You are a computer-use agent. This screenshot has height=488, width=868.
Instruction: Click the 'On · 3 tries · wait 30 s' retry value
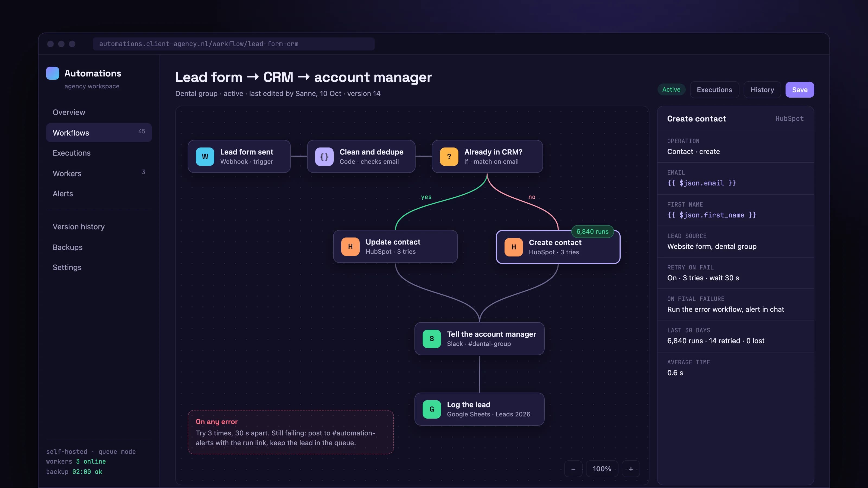pyautogui.click(x=703, y=278)
